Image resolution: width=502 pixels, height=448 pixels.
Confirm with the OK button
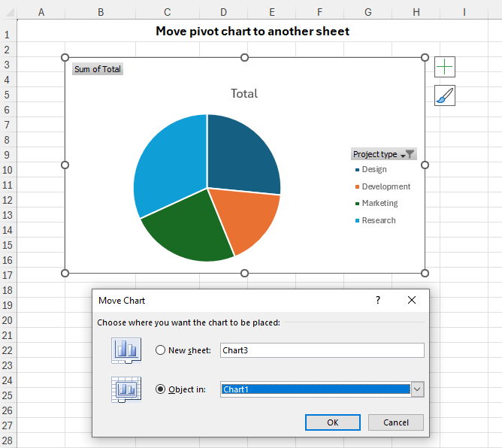(x=333, y=422)
